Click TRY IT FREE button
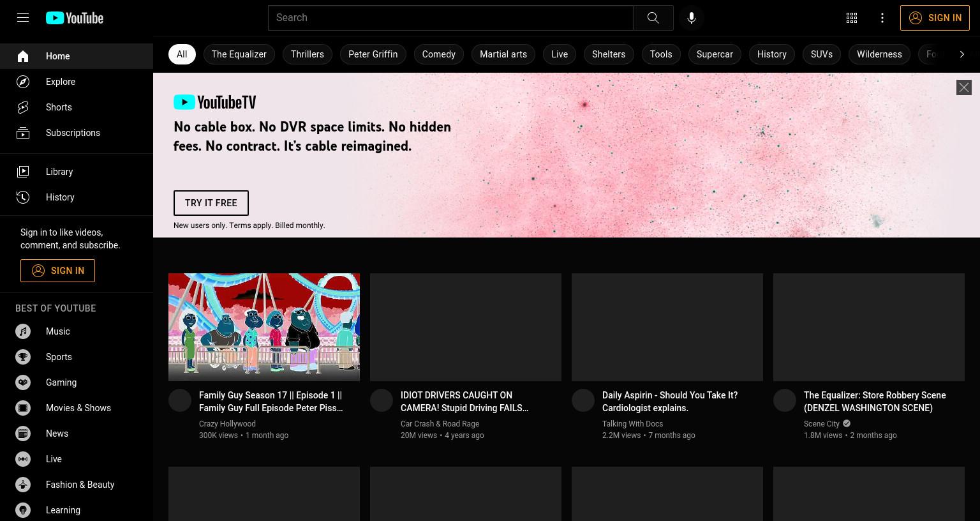 point(211,203)
